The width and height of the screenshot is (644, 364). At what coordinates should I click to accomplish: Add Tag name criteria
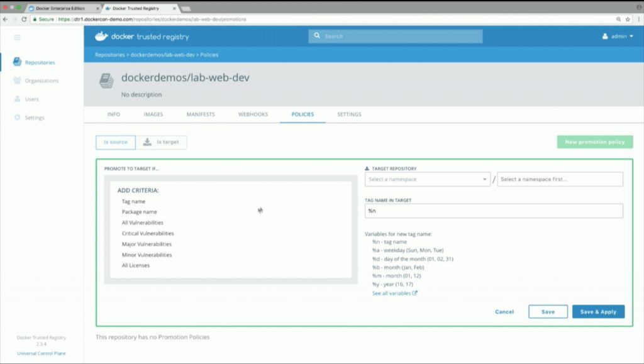(133, 202)
